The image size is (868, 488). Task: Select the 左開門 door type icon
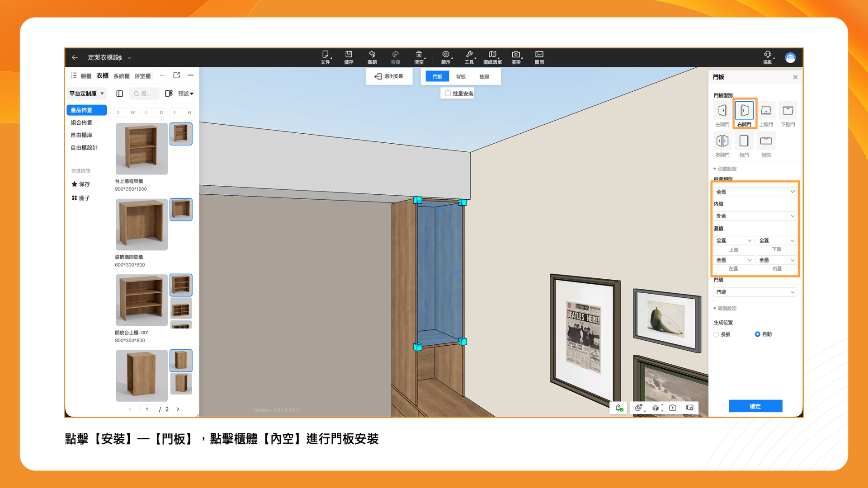(x=722, y=111)
